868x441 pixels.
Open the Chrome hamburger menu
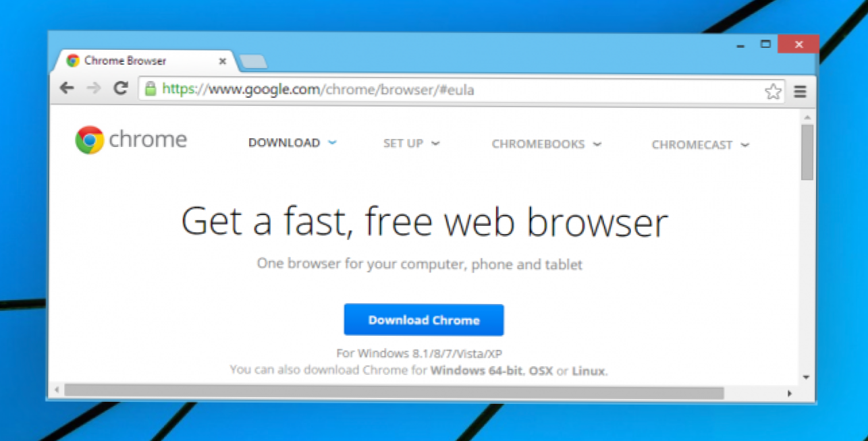click(x=800, y=92)
